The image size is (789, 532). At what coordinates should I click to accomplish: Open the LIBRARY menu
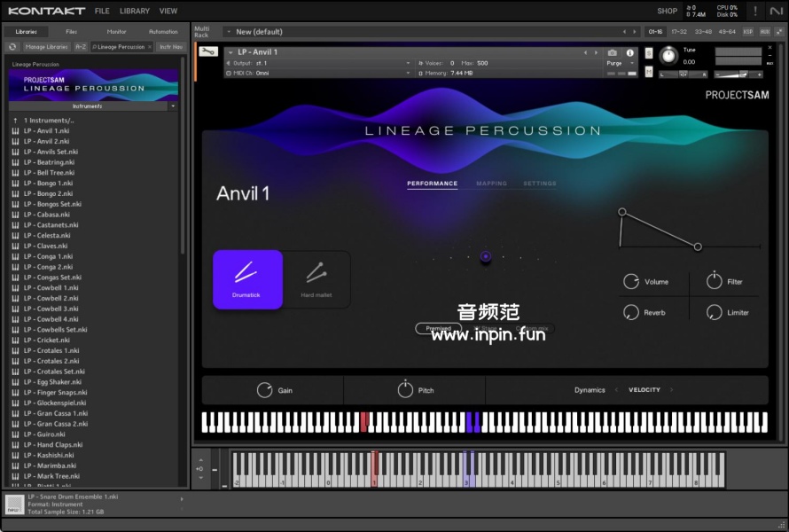click(x=135, y=11)
